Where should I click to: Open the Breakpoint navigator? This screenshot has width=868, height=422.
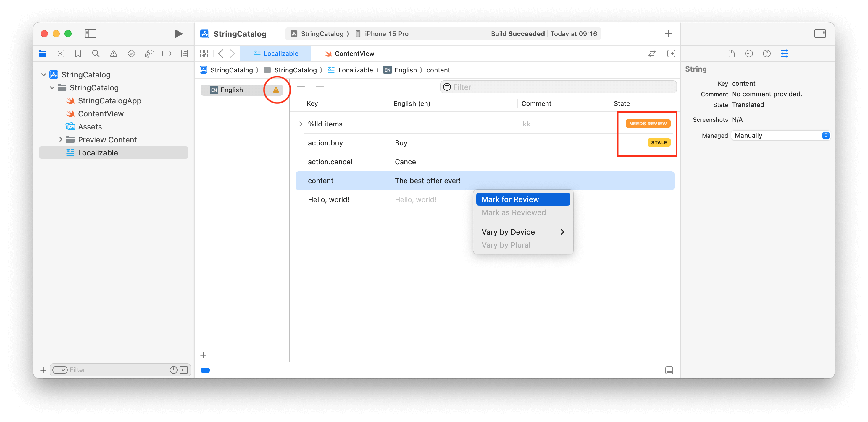pos(167,53)
